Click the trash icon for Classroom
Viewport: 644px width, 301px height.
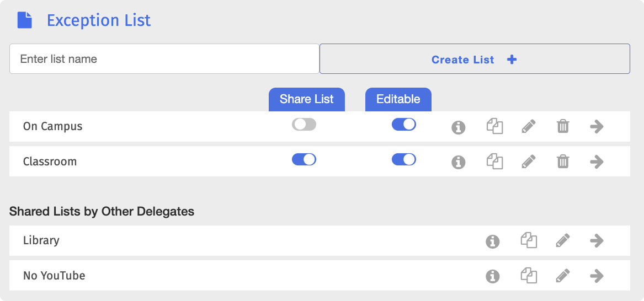click(x=563, y=161)
